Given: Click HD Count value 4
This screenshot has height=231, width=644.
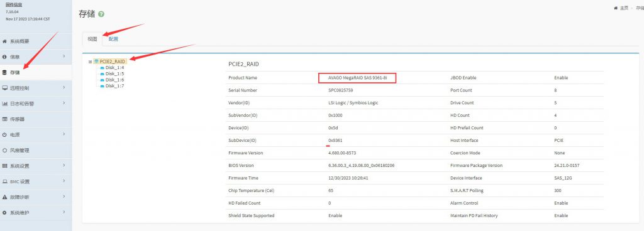Looking at the screenshot, I should point(555,115).
